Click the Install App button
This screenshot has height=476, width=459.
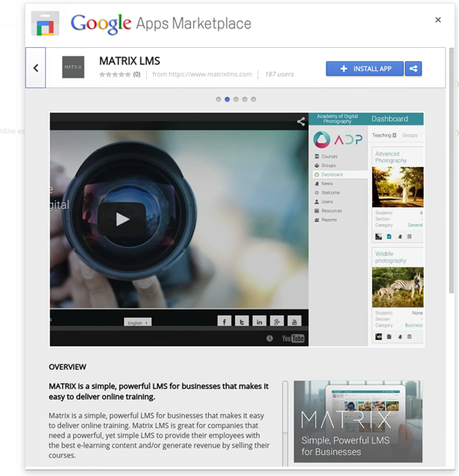(x=365, y=69)
